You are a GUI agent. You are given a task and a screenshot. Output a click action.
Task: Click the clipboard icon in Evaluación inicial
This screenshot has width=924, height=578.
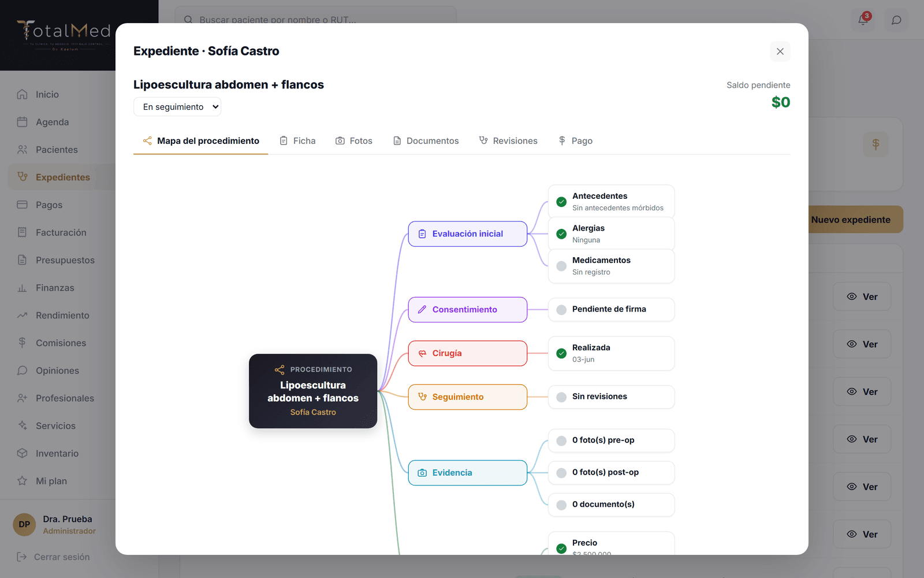[422, 234]
